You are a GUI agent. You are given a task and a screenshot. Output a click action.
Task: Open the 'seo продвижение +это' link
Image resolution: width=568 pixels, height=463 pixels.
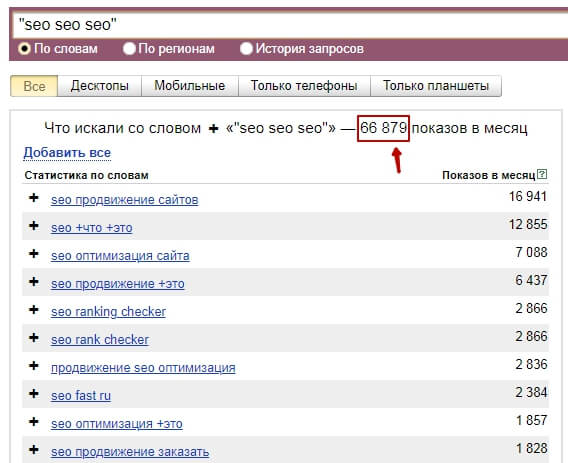pos(118,283)
